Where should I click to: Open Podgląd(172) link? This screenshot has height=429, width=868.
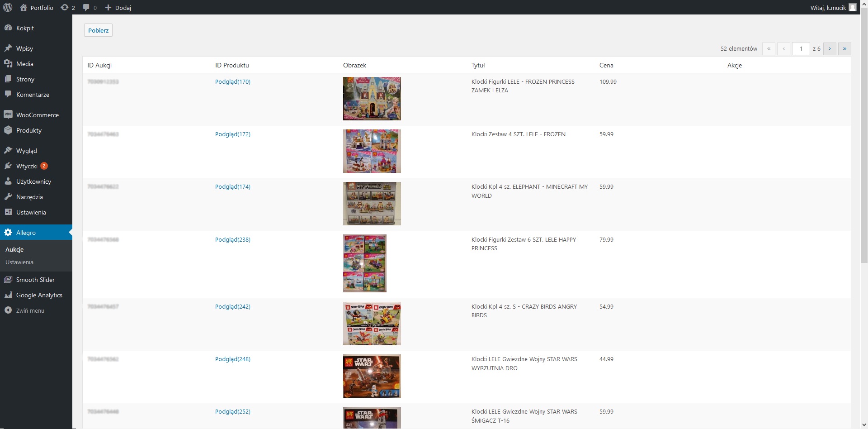233,134
